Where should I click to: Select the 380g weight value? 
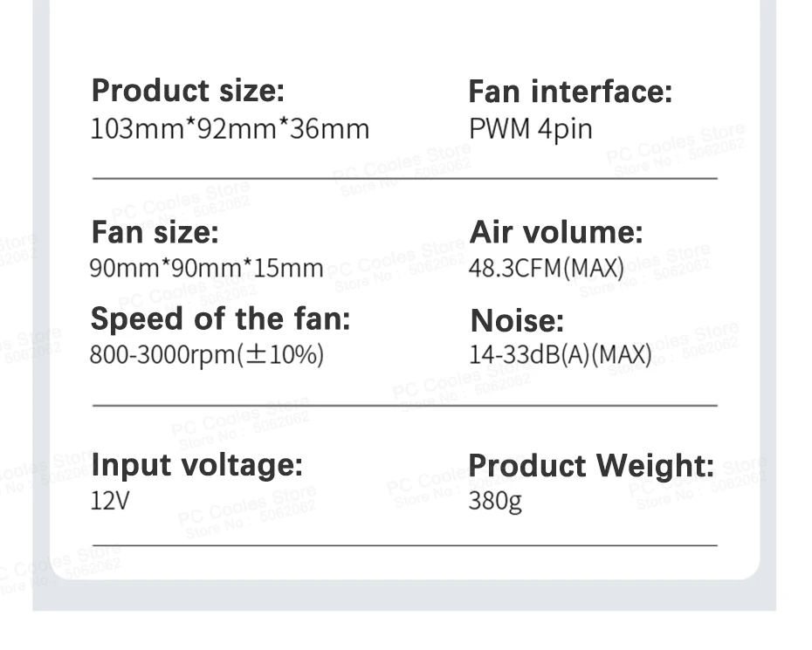point(495,503)
